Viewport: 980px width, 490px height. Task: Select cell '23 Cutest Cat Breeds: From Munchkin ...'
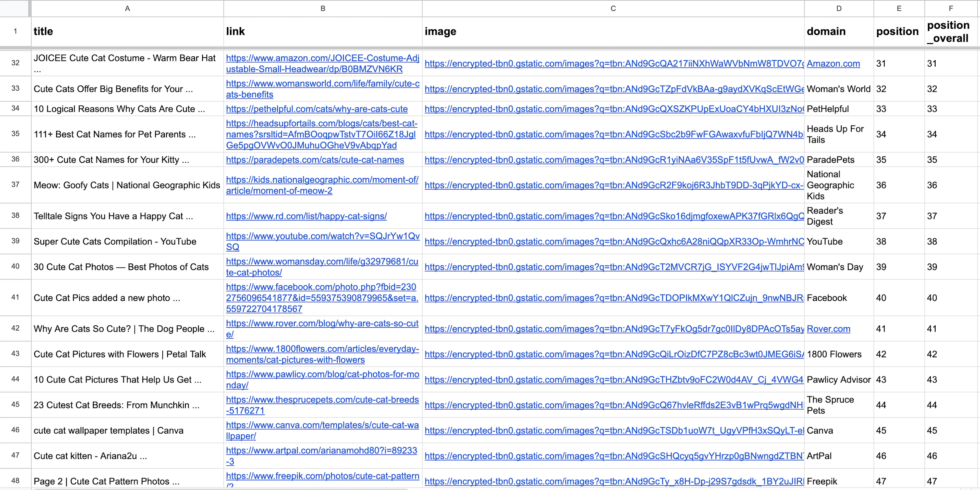click(x=127, y=405)
